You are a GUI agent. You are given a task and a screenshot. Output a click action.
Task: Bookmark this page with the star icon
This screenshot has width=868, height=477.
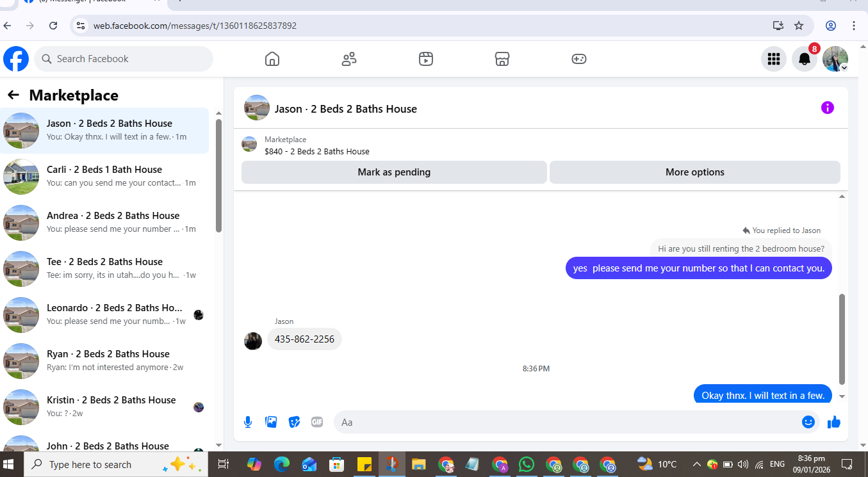pos(799,26)
